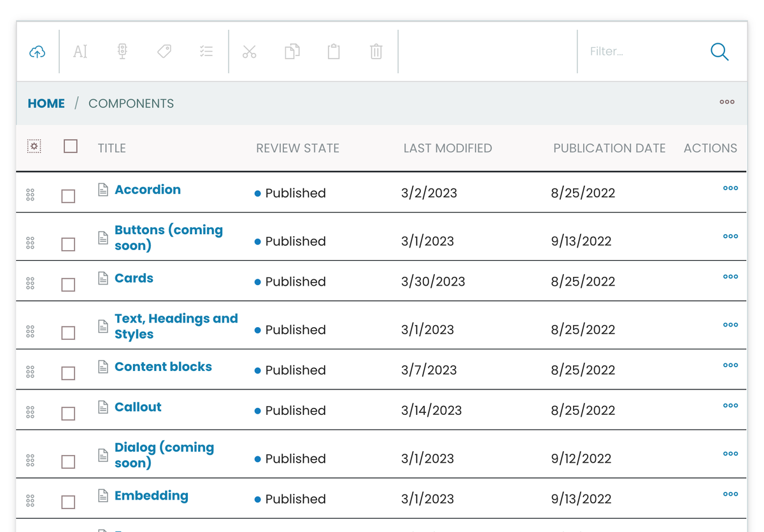This screenshot has width=764, height=532.
Task: Check the Accordion row checkbox
Action: 68,196
